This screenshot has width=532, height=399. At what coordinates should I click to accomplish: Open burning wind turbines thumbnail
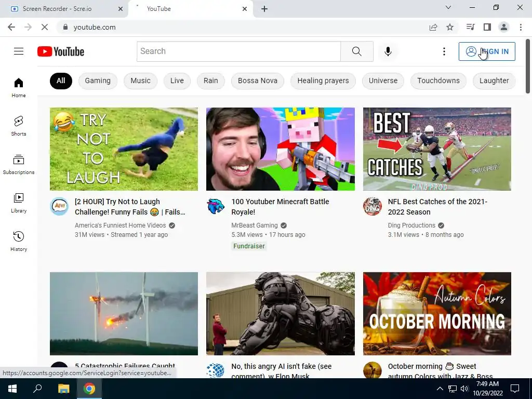(124, 313)
